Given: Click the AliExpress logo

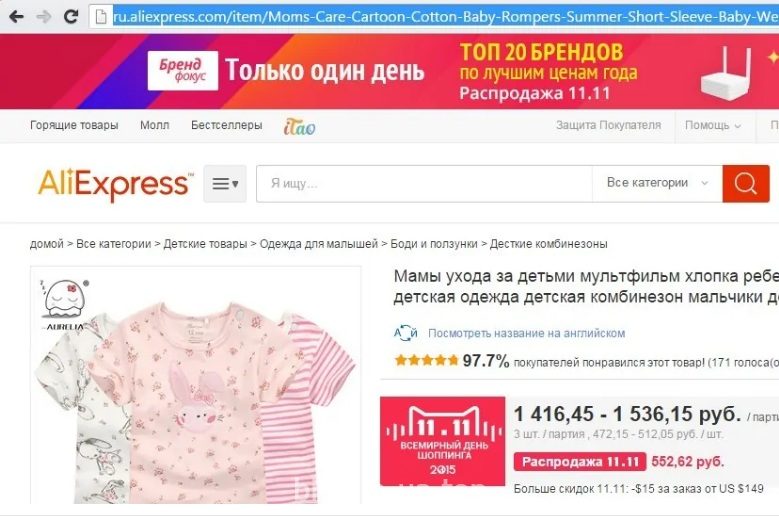Looking at the screenshot, I should (115, 185).
